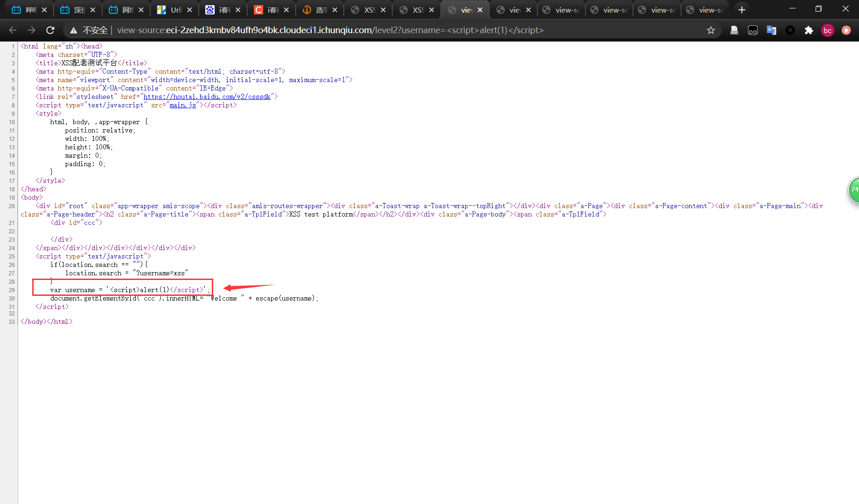859x504 pixels.
Task: Click the 'html, body, .app-wrapper {' line
Action: [99, 122]
